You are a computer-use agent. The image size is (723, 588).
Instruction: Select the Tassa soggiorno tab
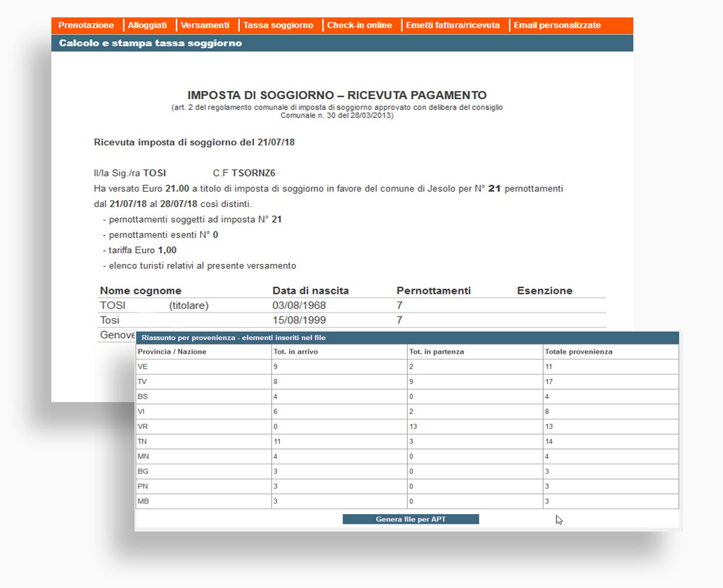click(x=278, y=25)
